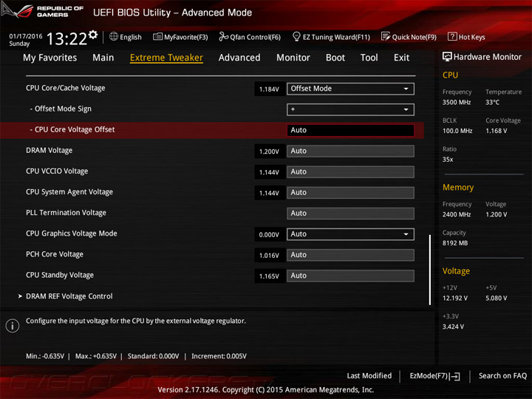Click the CPU Core Voltage Offset input field

tap(350, 130)
